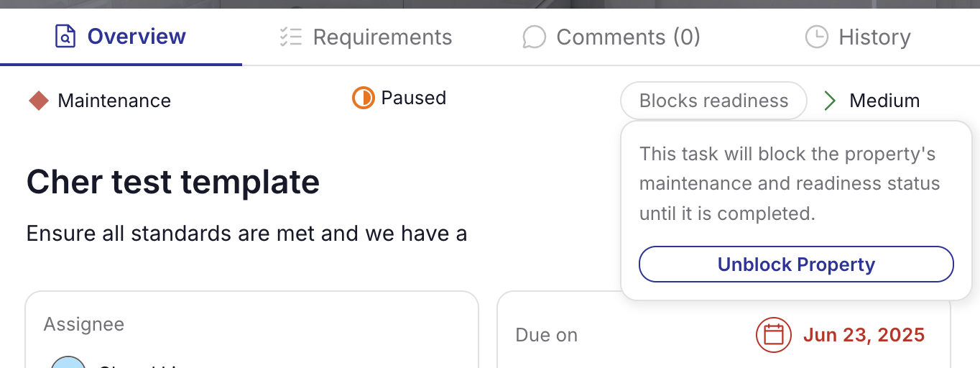Click the Assignee field label
This screenshot has width=980, height=368.
[84, 324]
